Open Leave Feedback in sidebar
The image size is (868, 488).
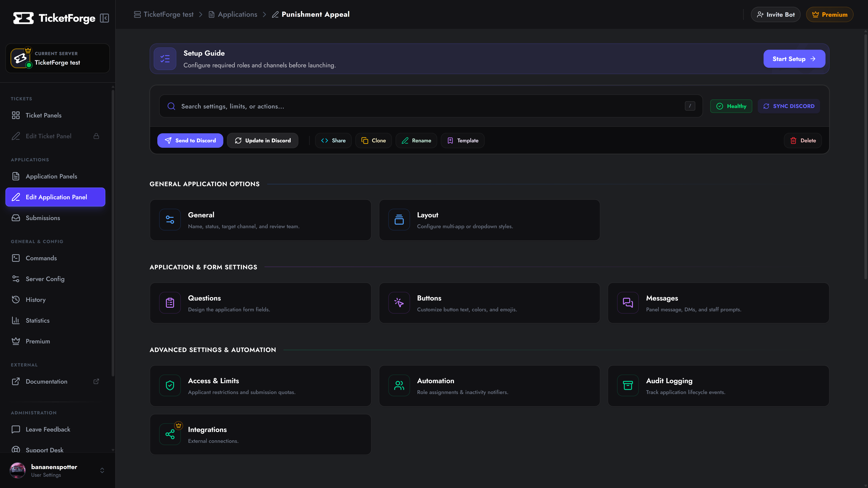(55, 429)
